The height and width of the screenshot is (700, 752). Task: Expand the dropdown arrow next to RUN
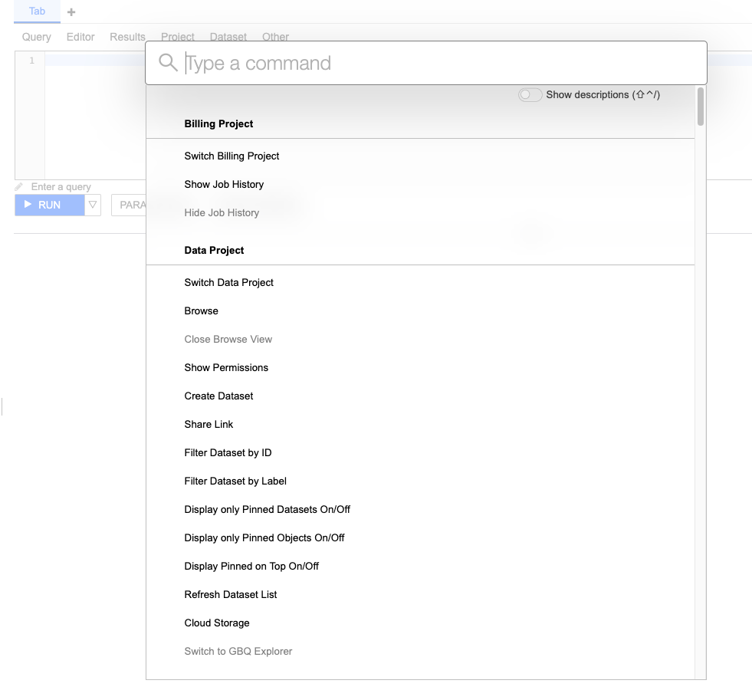(93, 205)
